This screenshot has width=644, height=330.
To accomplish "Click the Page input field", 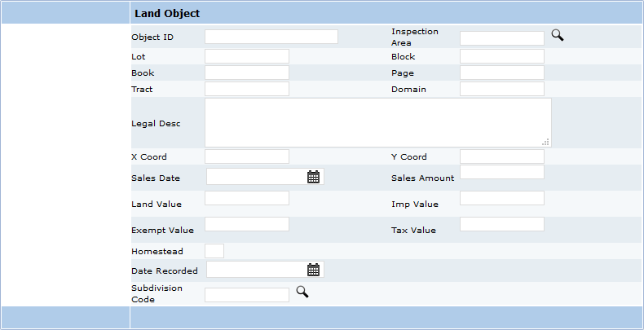I will pos(501,73).
